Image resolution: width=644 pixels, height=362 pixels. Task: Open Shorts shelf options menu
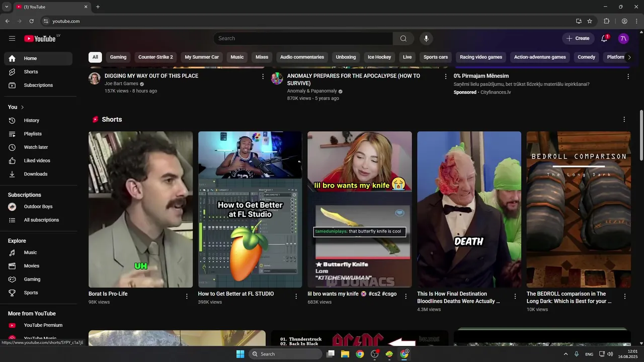click(624, 120)
